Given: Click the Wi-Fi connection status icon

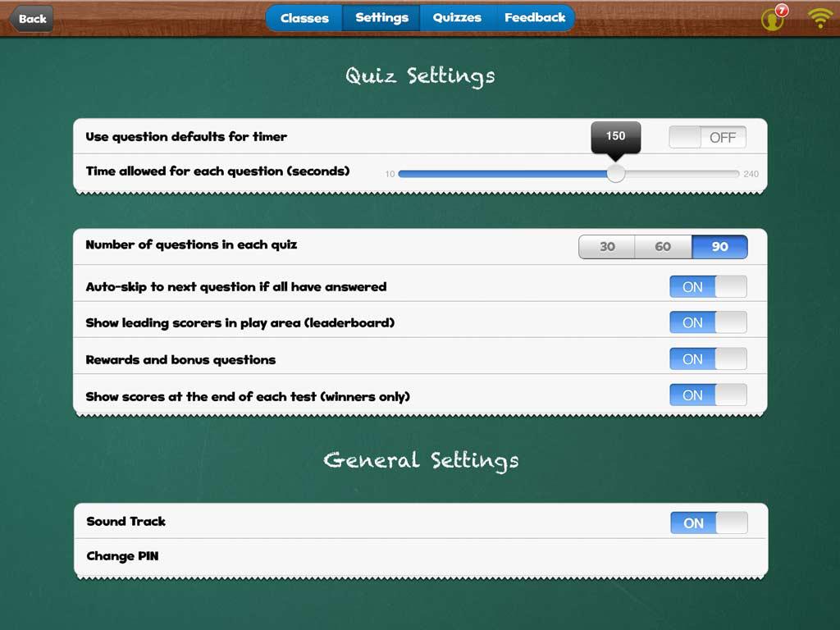Looking at the screenshot, I should coord(820,18).
